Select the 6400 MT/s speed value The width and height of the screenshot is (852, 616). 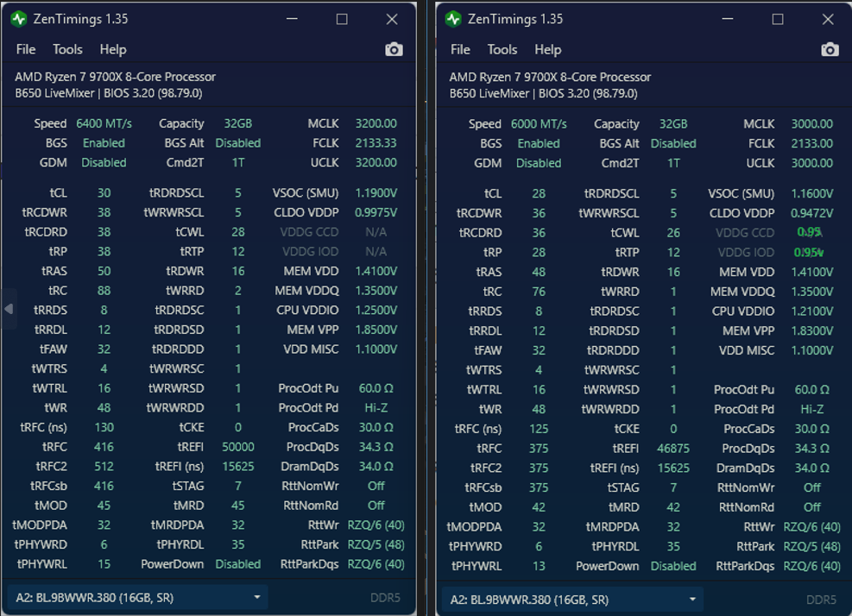(104, 123)
